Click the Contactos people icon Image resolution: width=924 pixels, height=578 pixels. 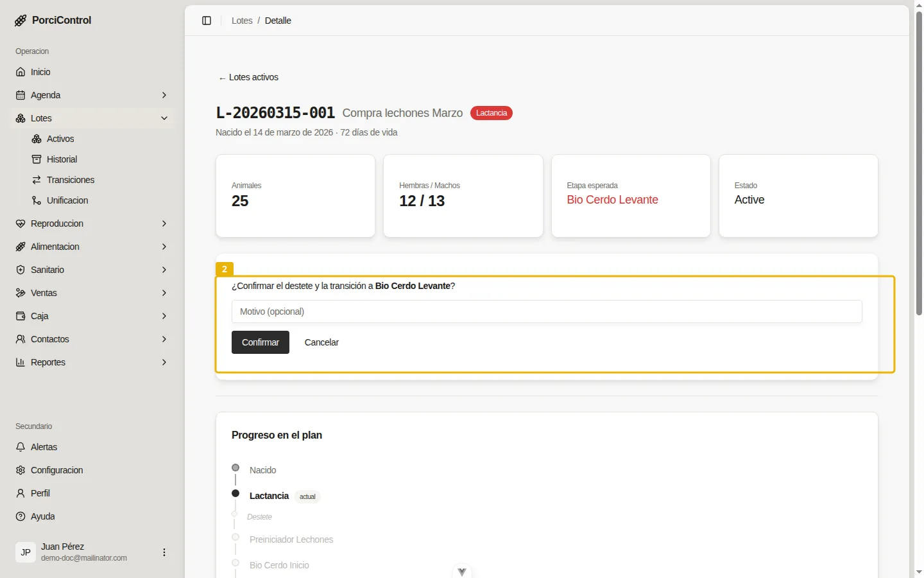click(21, 339)
